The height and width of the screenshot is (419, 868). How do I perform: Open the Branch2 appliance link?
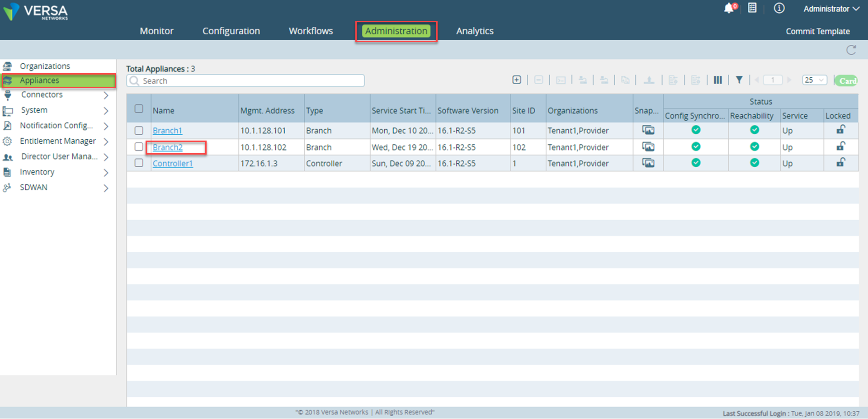[x=168, y=147]
